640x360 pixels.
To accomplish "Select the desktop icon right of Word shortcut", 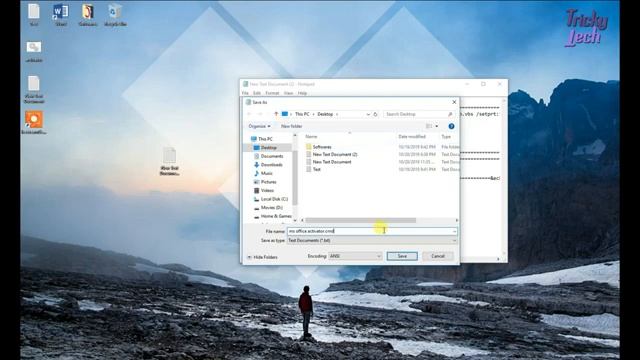I will [88, 15].
